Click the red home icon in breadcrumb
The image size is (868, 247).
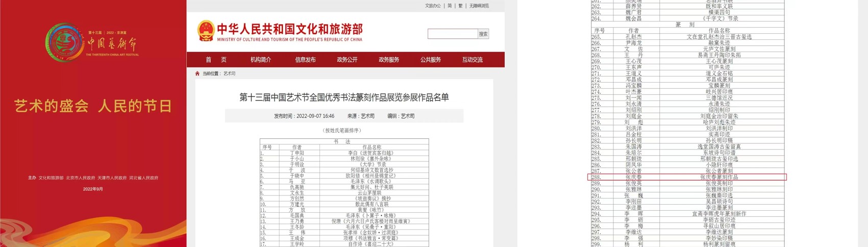(x=197, y=73)
